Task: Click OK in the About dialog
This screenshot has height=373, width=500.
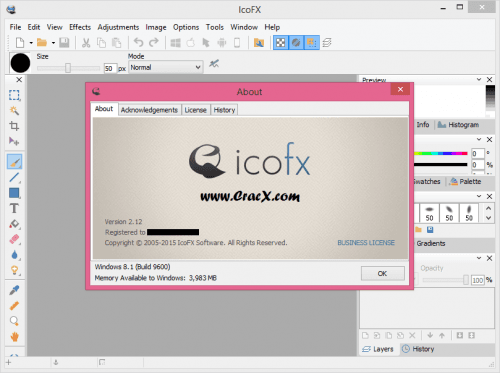Action: (383, 273)
